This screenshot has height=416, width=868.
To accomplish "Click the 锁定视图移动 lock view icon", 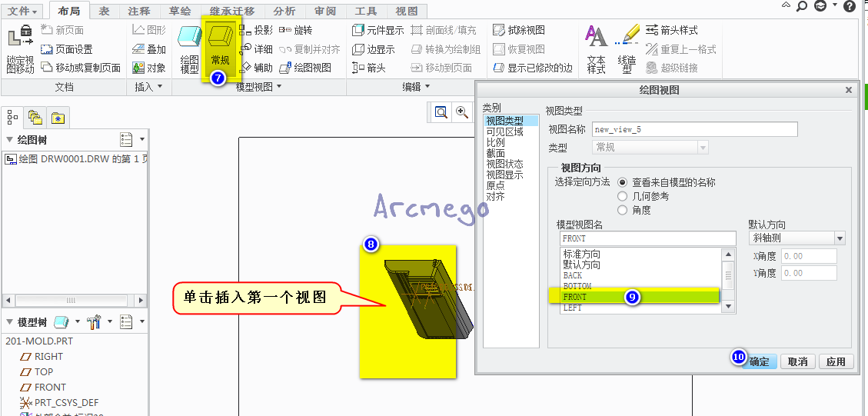I will (x=21, y=37).
